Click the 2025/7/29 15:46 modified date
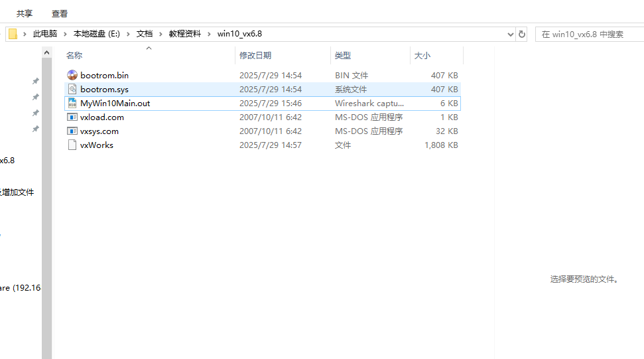The image size is (644, 359). [x=271, y=103]
